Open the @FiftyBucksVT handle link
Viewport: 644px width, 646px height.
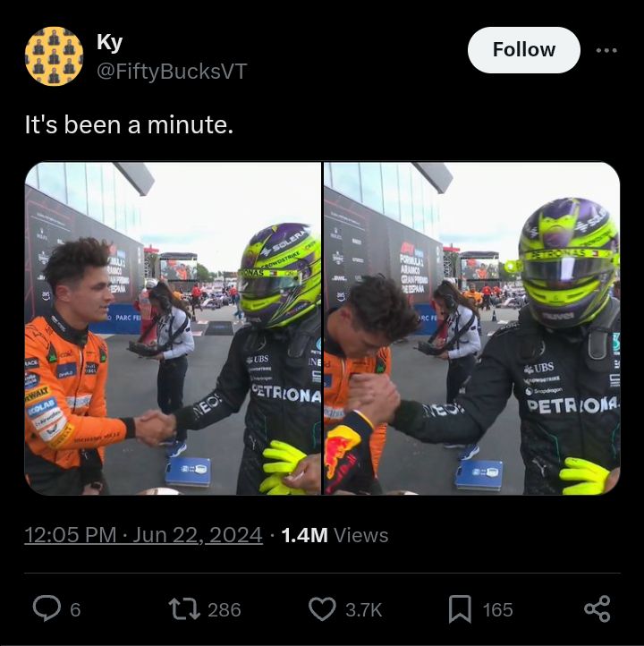[172, 72]
